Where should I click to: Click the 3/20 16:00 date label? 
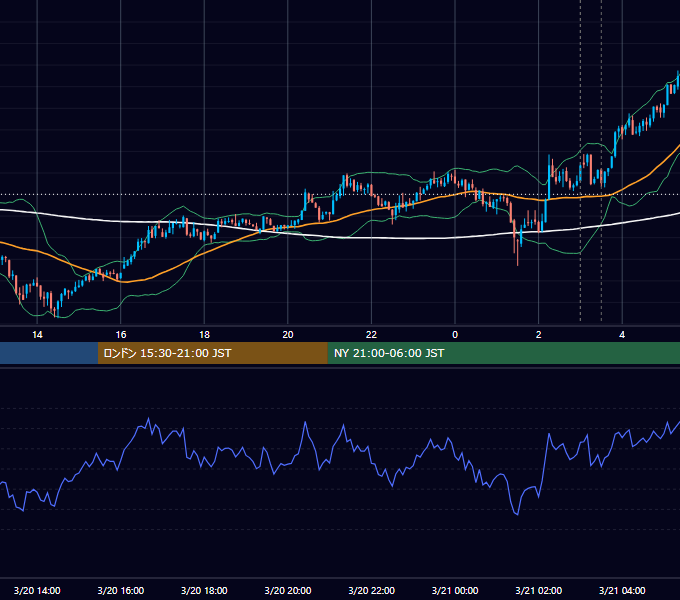tap(121, 590)
